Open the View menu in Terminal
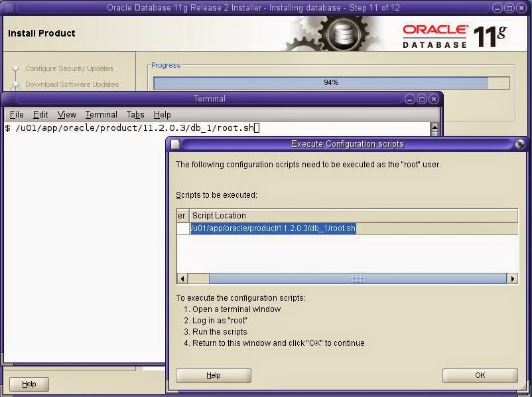Viewport: 532px width, 397px height. point(67,115)
